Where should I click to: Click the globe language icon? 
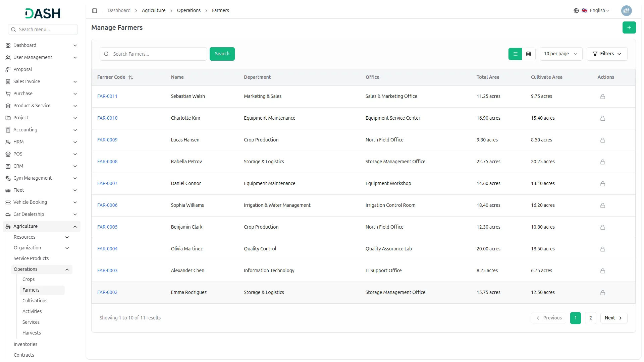coord(576,11)
